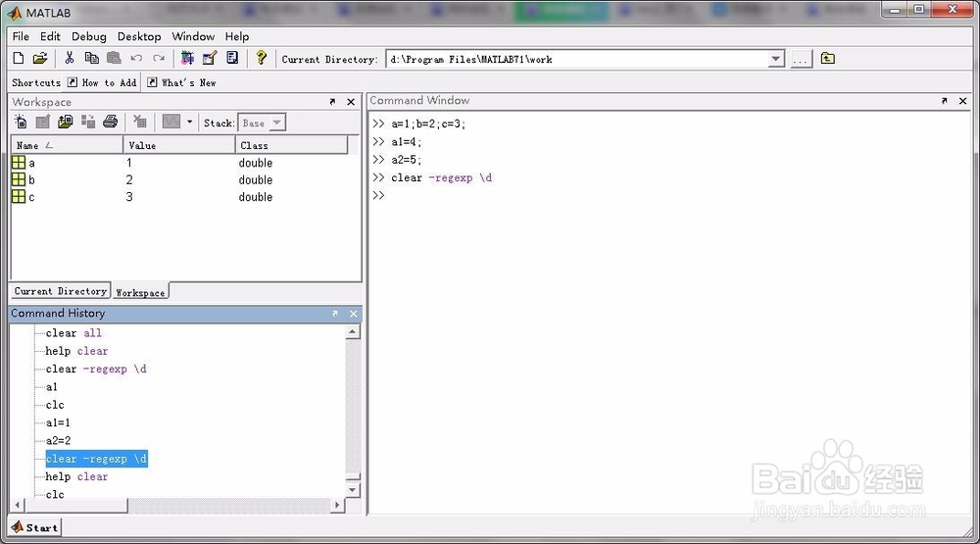Undock the Command History panel

click(x=335, y=314)
